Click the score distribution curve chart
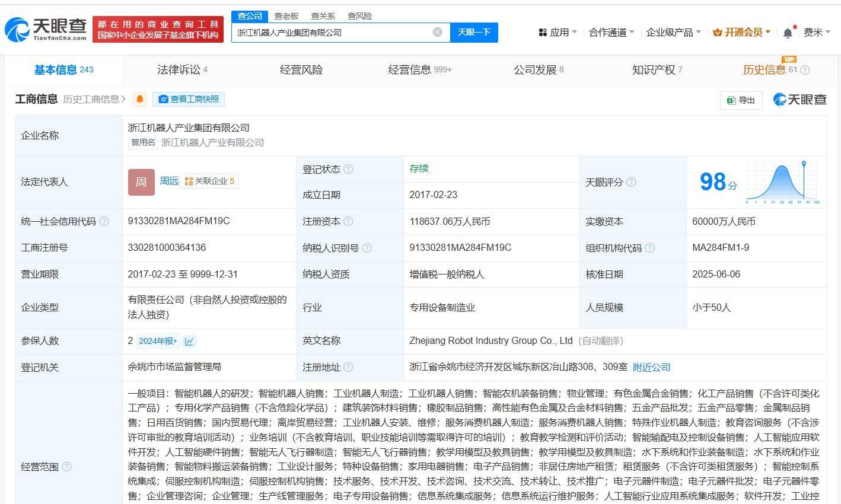The width and height of the screenshot is (841, 504). (783, 182)
